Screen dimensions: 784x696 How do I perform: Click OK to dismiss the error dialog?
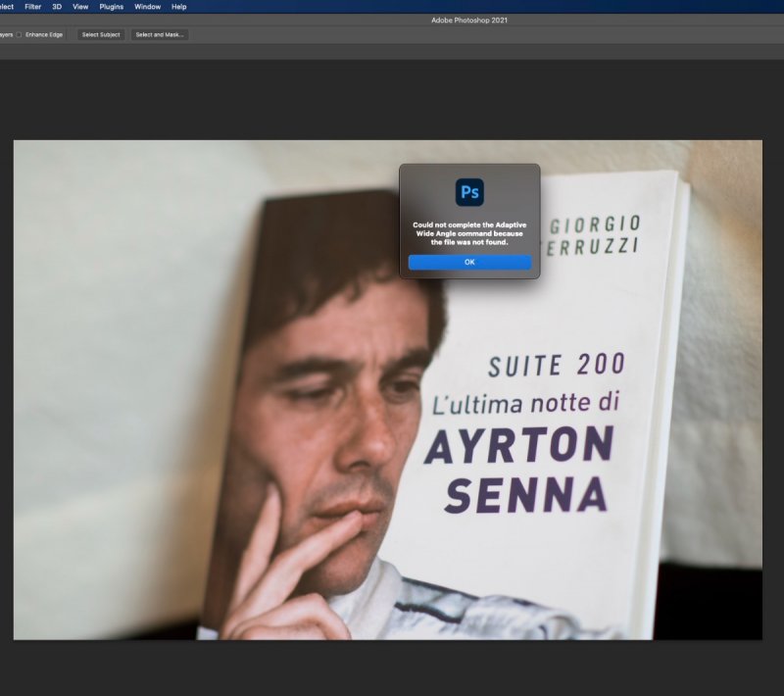(469, 262)
